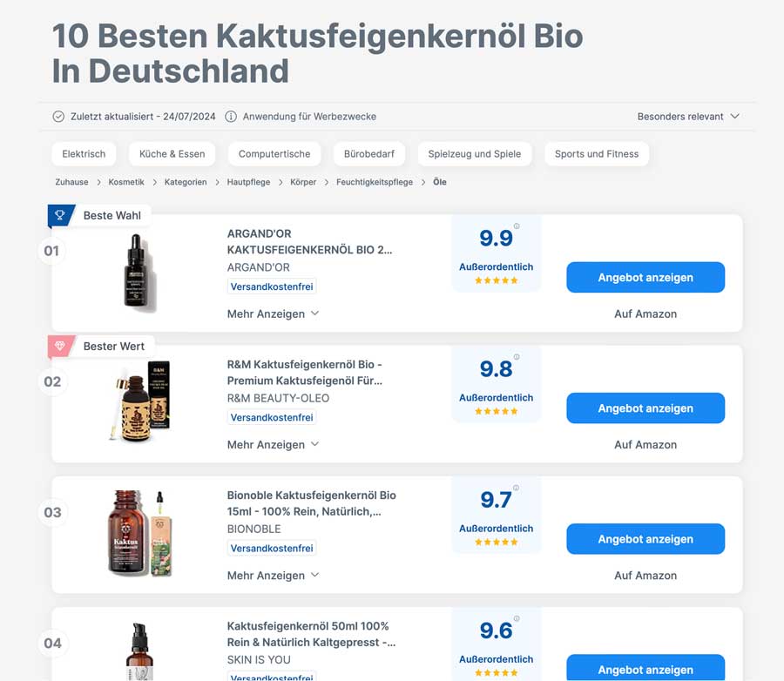784x681 pixels.
Task: Click Bionoble Kaktus bottle product image
Action: 140,533
